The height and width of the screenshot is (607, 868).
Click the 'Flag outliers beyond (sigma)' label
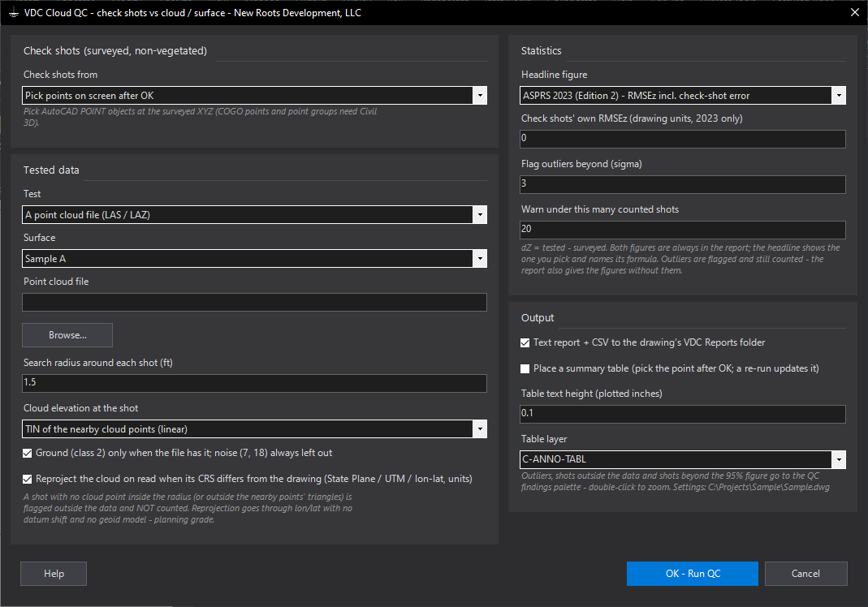coord(581,164)
